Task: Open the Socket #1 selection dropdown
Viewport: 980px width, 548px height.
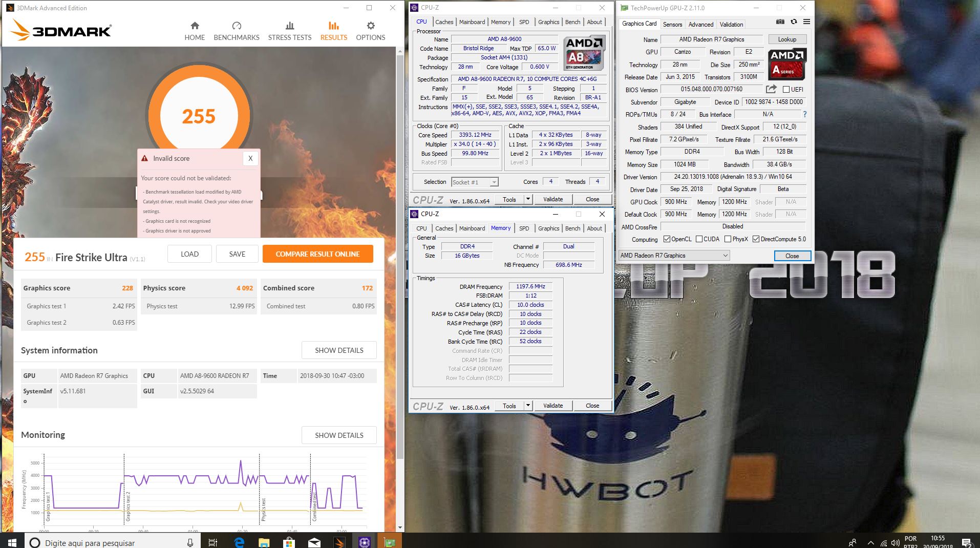Action: [475, 182]
